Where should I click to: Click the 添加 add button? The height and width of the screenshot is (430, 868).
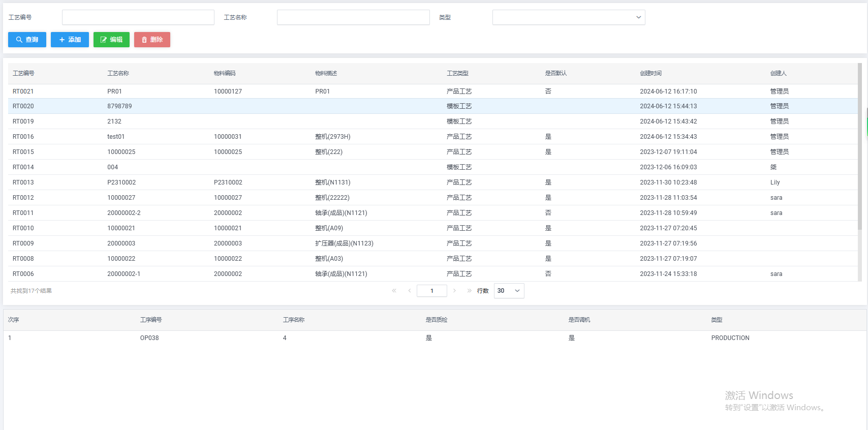pos(70,40)
